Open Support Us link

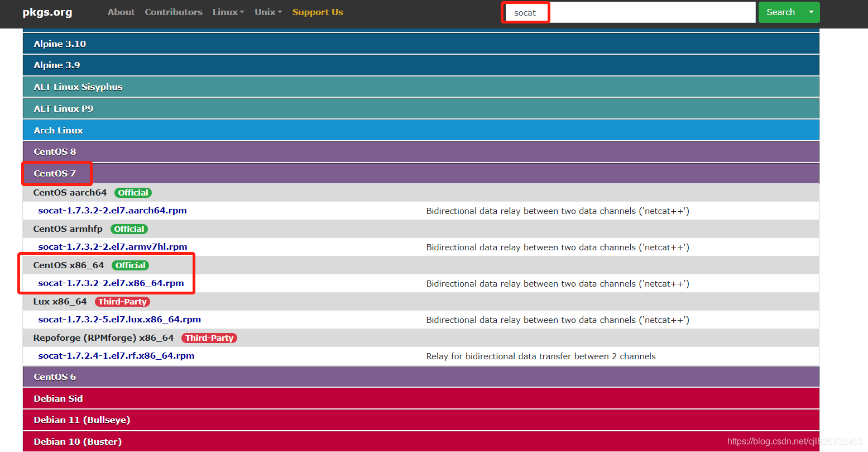click(x=318, y=12)
